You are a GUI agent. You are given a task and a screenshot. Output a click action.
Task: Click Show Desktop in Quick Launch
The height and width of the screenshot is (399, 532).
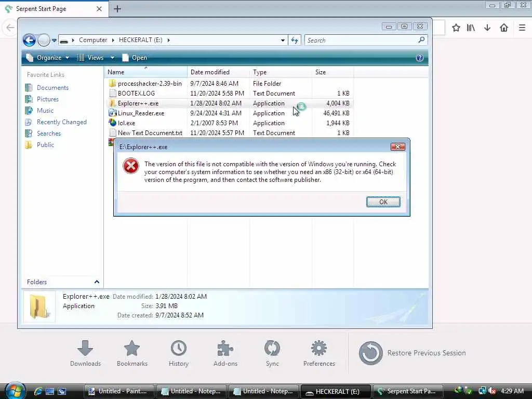click(50, 391)
